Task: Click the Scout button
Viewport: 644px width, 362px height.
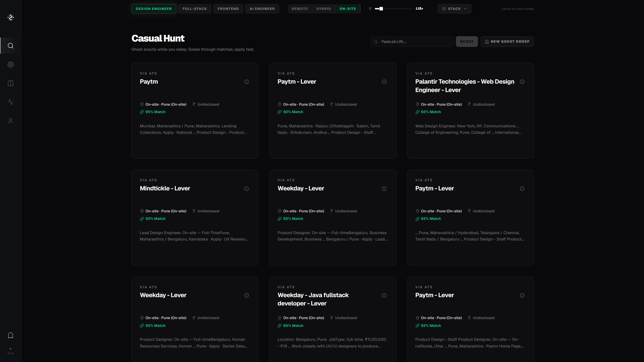Action: point(467,41)
